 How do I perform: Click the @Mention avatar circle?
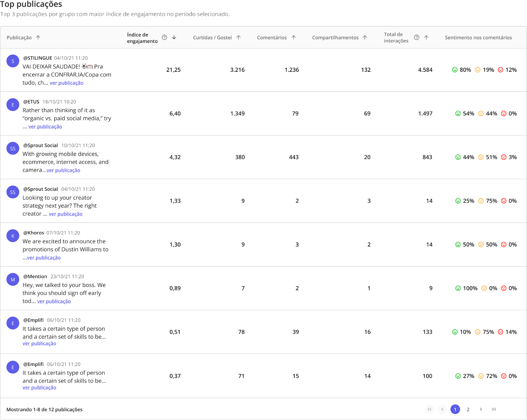point(13,280)
